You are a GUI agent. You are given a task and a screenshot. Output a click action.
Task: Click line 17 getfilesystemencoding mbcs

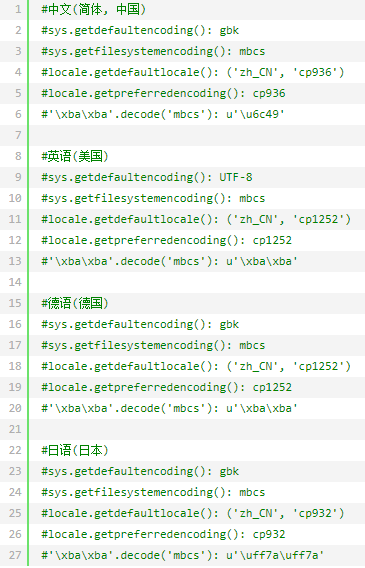click(x=153, y=345)
